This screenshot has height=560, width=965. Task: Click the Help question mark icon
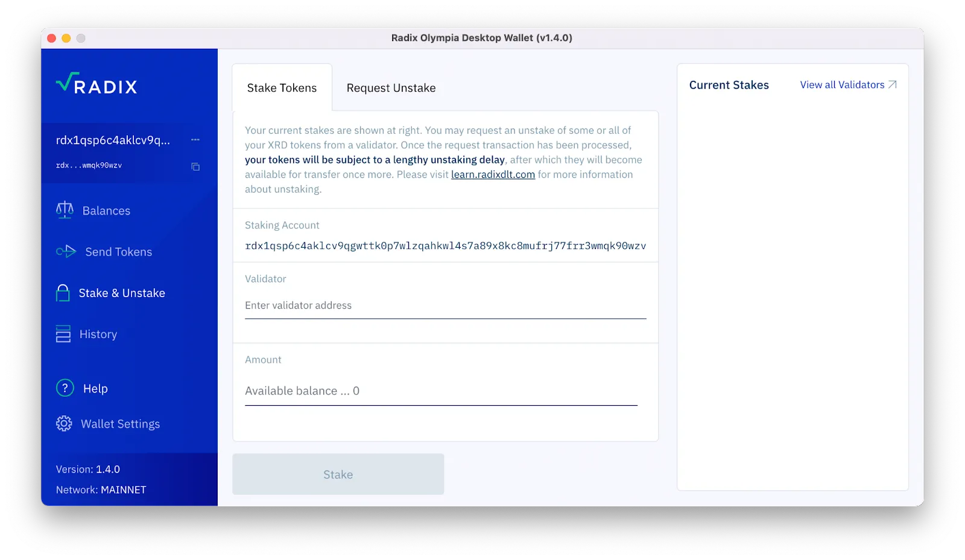pos(65,388)
